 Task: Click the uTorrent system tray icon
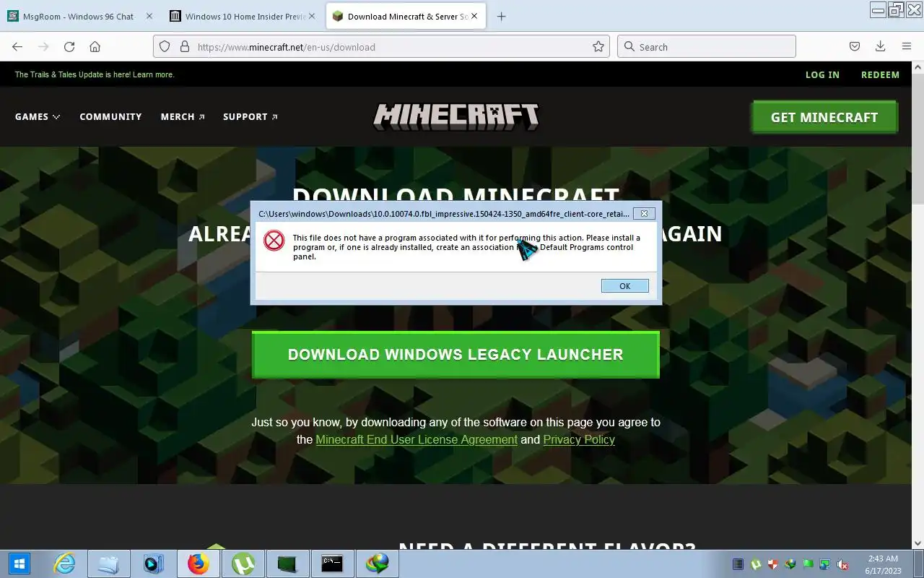[756, 564]
